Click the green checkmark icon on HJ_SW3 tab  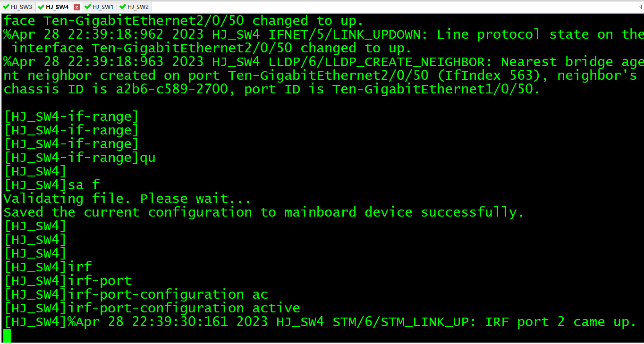pos(6,7)
